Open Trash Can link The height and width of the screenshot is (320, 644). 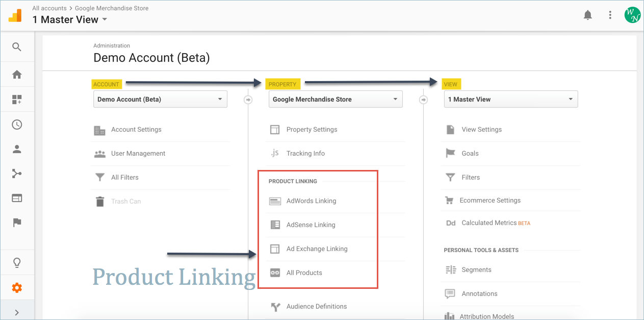tap(126, 202)
